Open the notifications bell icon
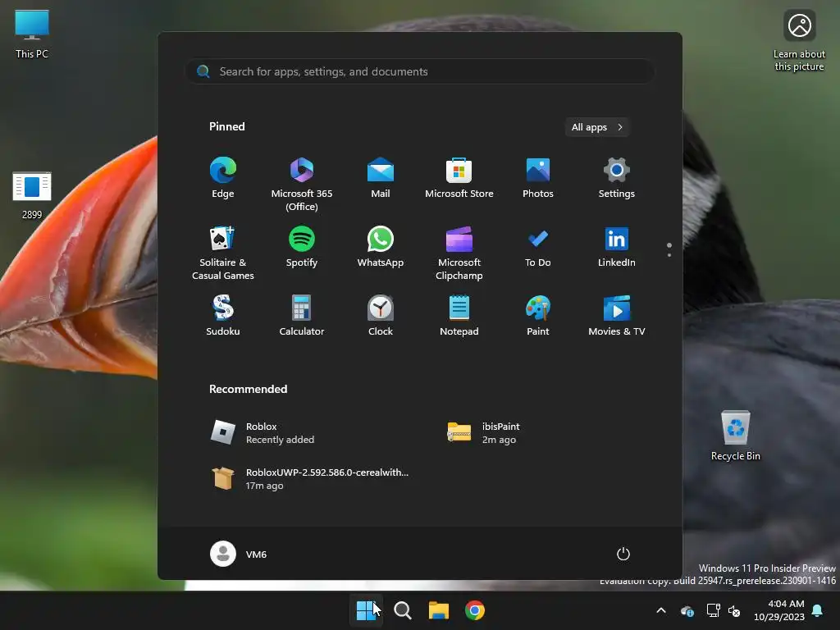 pos(818,610)
